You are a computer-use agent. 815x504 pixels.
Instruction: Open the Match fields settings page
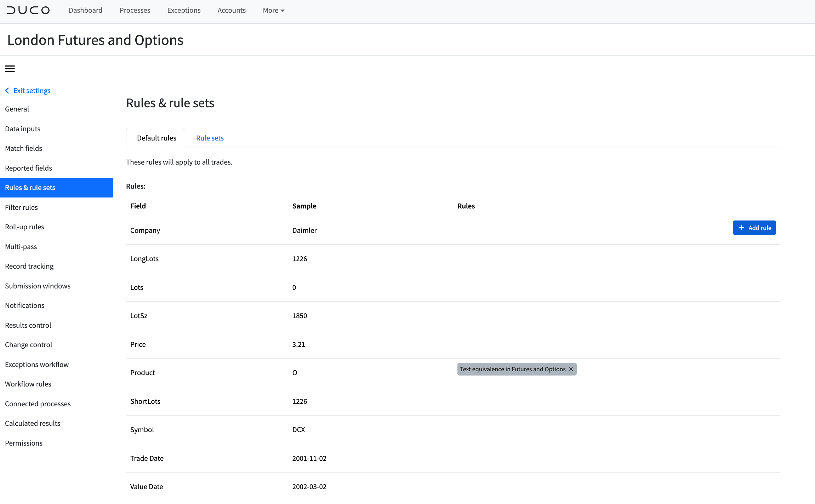click(x=24, y=148)
